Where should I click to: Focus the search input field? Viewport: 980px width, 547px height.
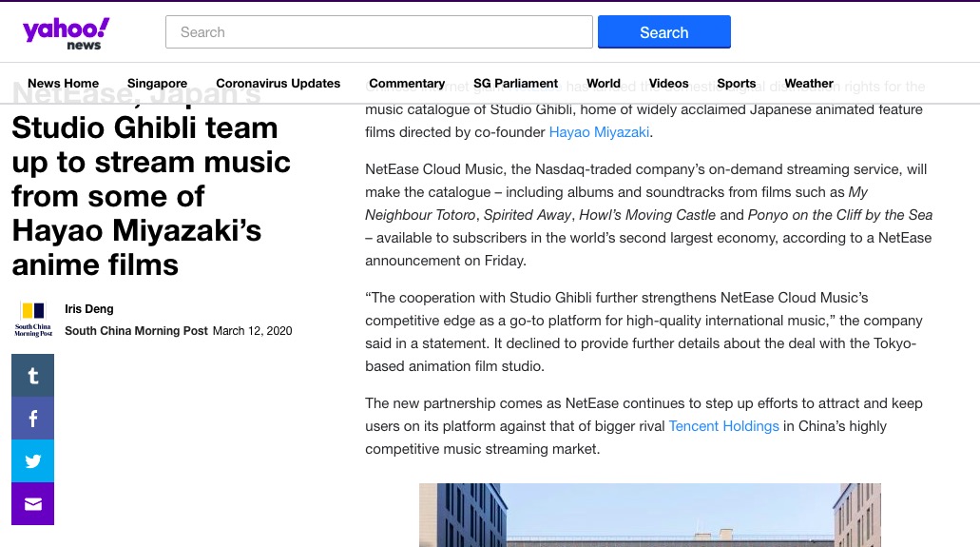[378, 32]
